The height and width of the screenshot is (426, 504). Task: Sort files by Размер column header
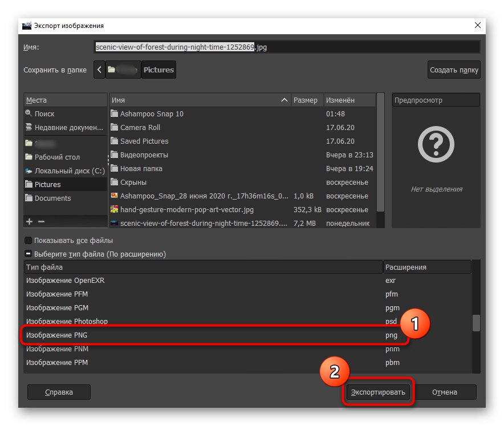click(x=307, y=100)
